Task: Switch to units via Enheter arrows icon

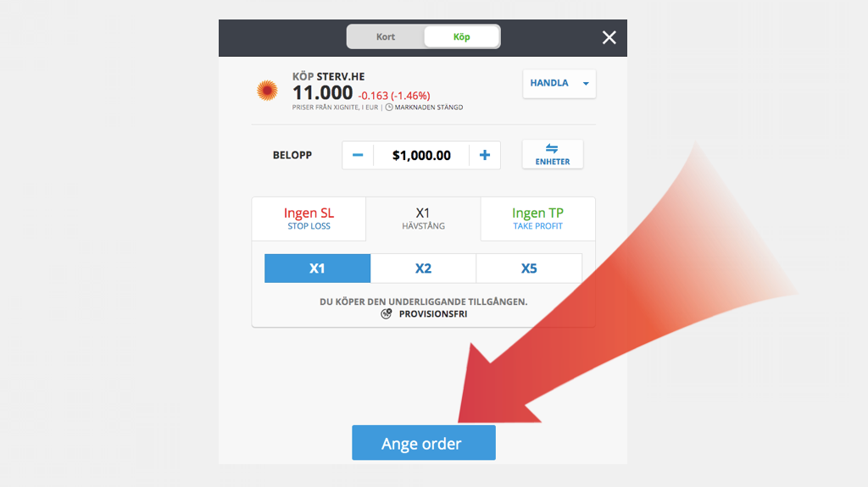Action: coord(552,148)
